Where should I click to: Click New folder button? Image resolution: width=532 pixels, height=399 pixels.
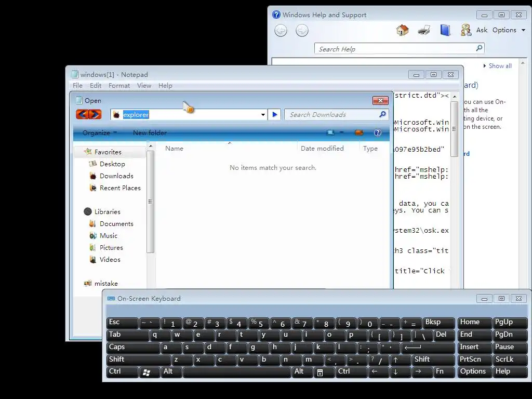click(x=150, y=133)
